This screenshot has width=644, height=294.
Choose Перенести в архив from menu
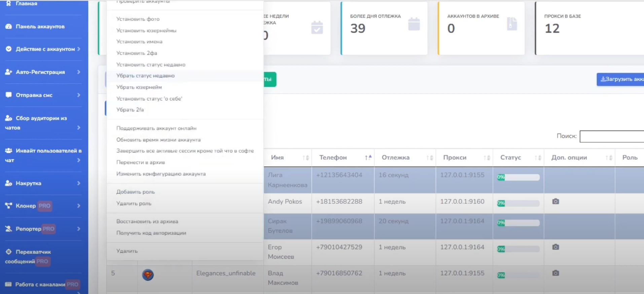(140, 162)
